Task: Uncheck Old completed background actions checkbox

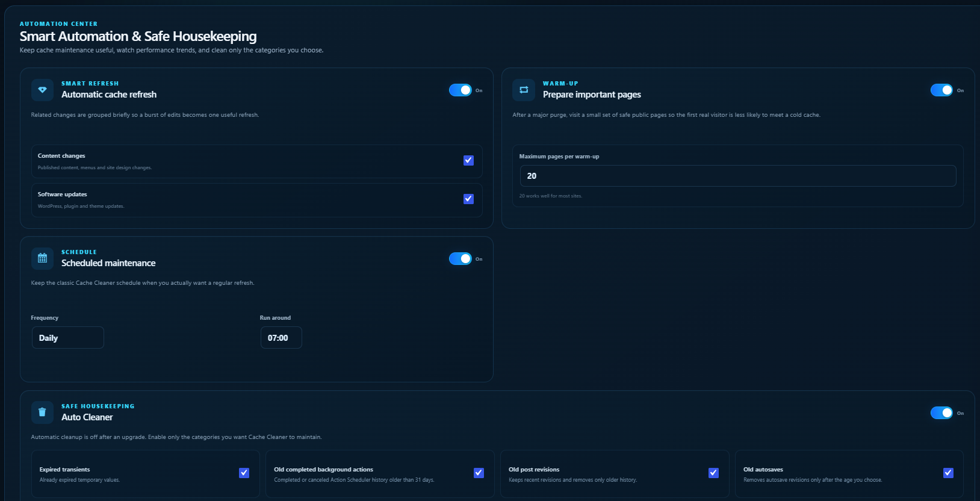Action: [479, 473]
